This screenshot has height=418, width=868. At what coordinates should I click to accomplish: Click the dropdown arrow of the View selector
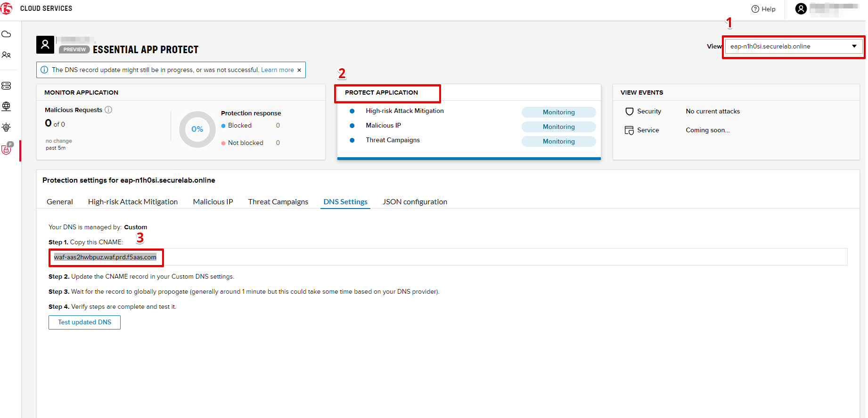tap(854, 47)
